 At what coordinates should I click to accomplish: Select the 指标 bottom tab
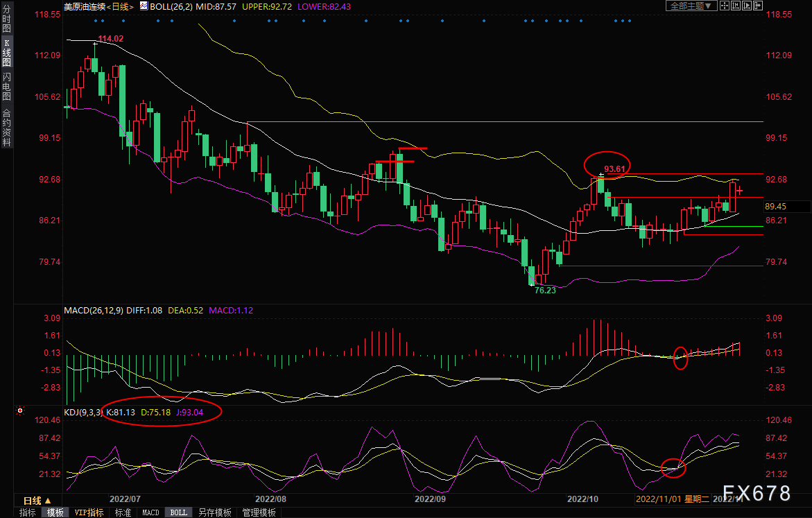tap(28, 513)
